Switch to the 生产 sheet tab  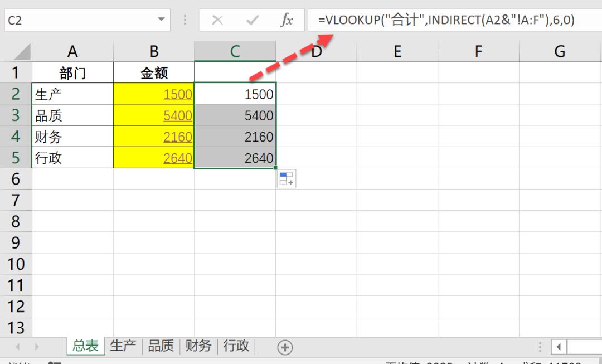pos(123,346)
